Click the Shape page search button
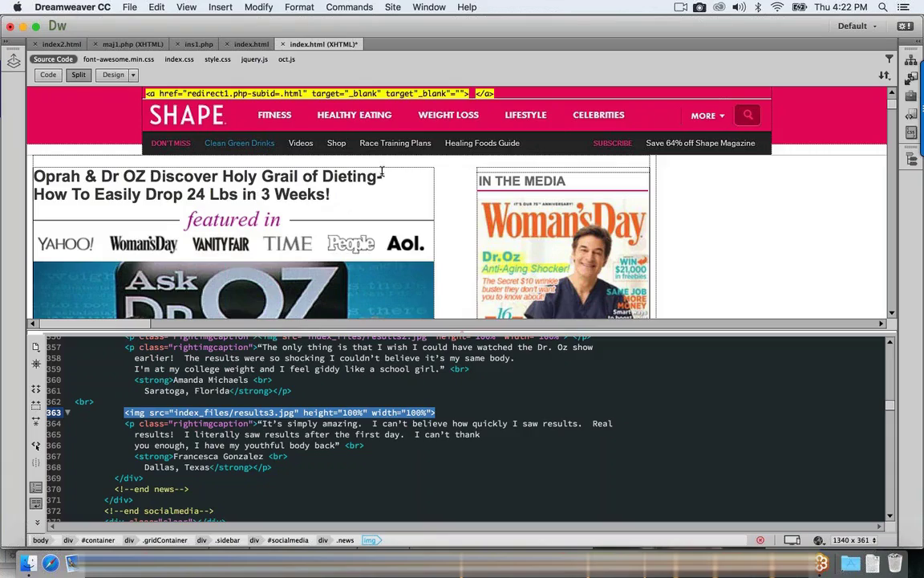Screen dimensions: 924x578 pyautogui.click(x=748, y=115)
